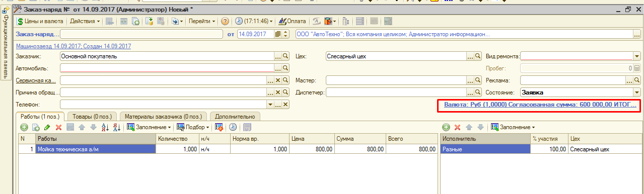Screen dimensions: 644x194
Task: Click magnifier icon of Реклама field
Action: 637,80
